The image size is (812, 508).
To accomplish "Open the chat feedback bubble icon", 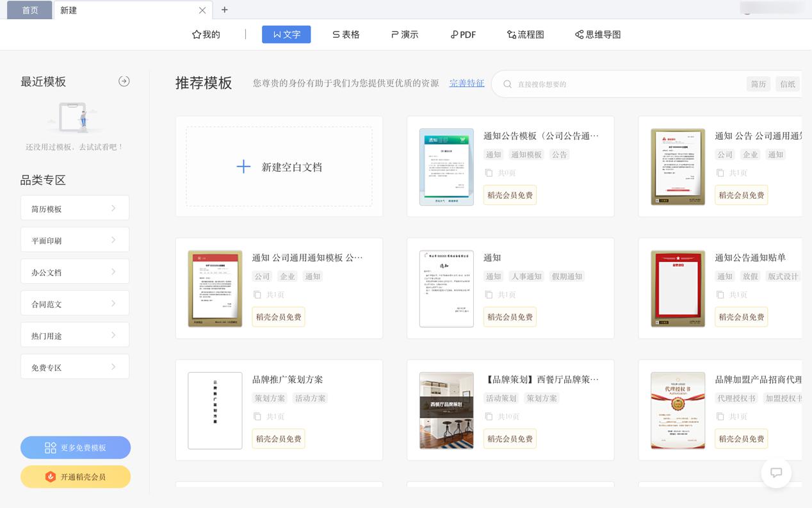I will tap(776, 473).
